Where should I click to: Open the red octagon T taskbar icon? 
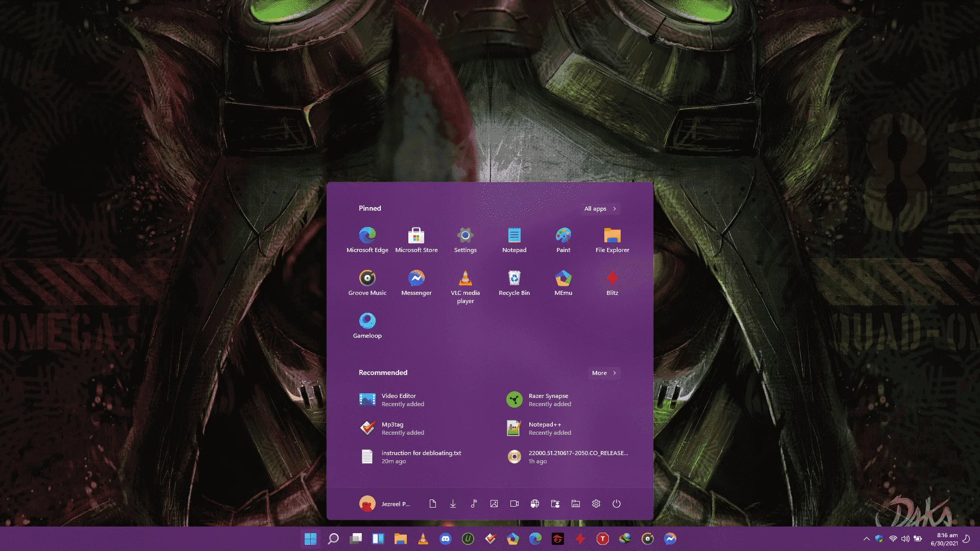pos(603,539)
